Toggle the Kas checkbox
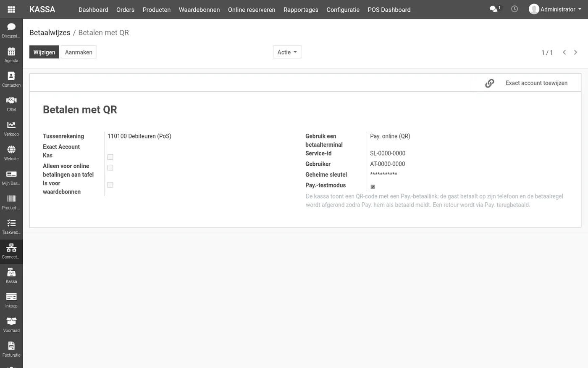 click(x=110, y=157)
